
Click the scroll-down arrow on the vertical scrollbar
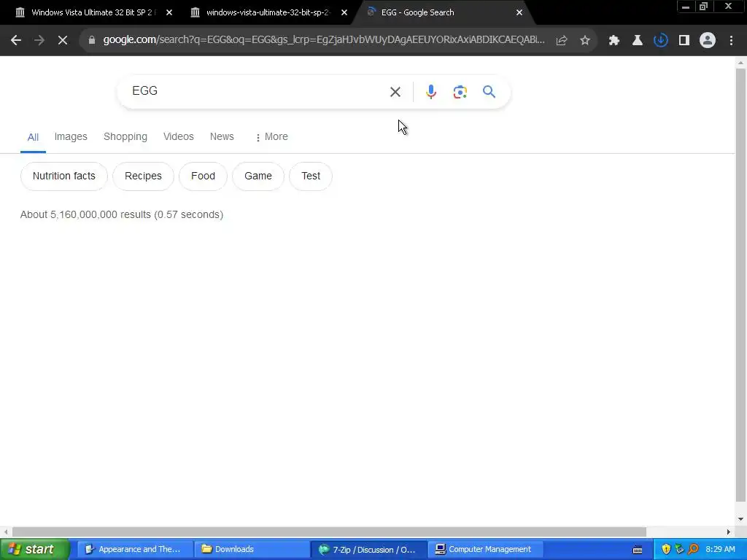[x=740, y=519]
